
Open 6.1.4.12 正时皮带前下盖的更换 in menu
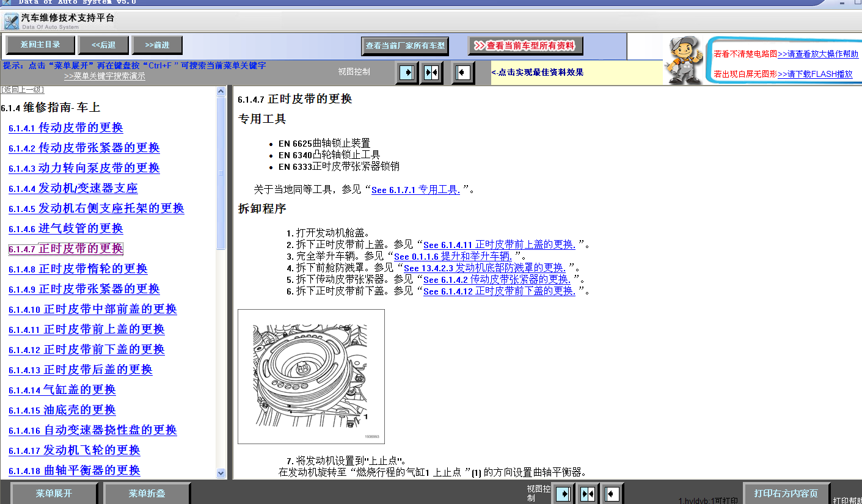tap(87, 349)
